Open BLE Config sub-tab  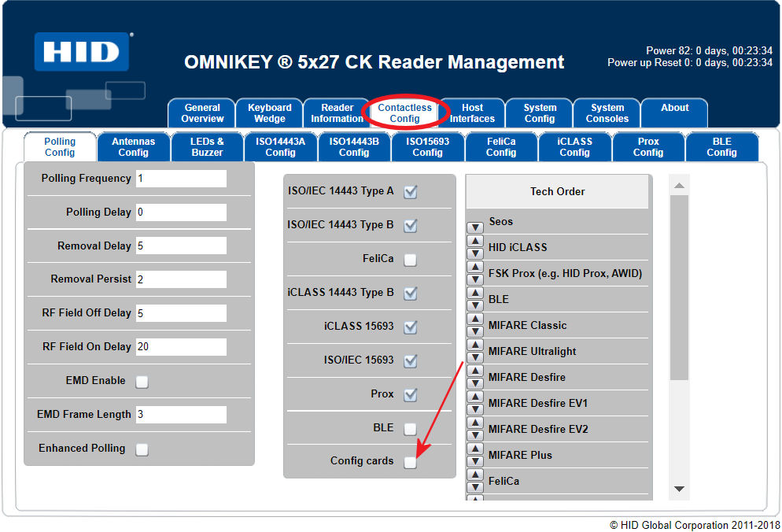point(721,146)
